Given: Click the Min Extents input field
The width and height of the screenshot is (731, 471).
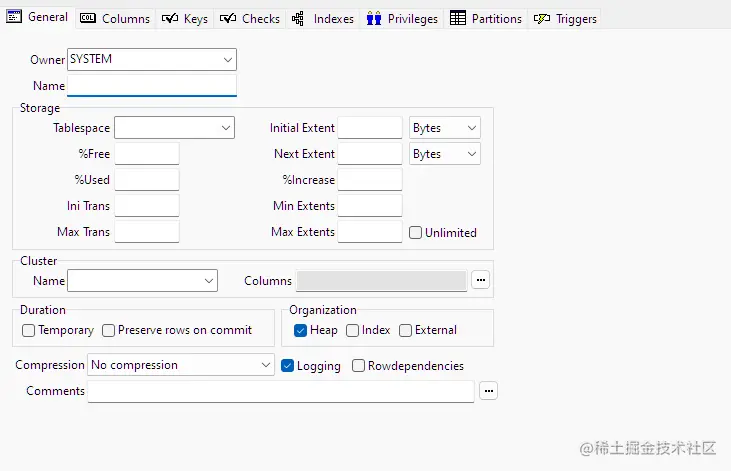Looking at the screenshot, I should coord(370,206).
